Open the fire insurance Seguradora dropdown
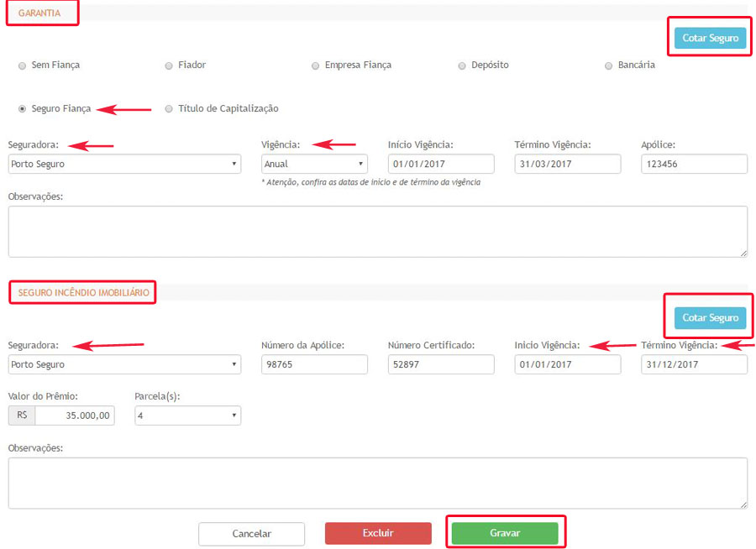 (124, 364)
